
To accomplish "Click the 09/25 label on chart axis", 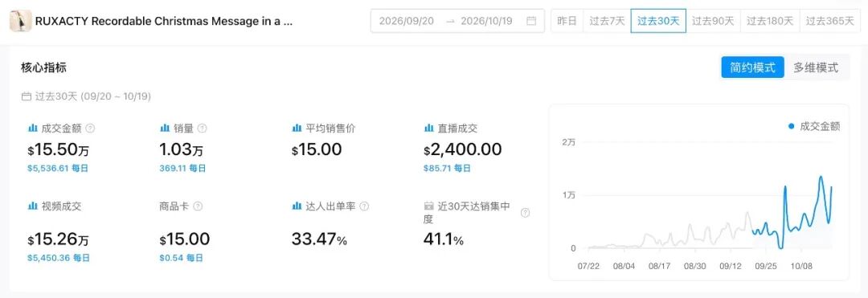I will (766, 266).
